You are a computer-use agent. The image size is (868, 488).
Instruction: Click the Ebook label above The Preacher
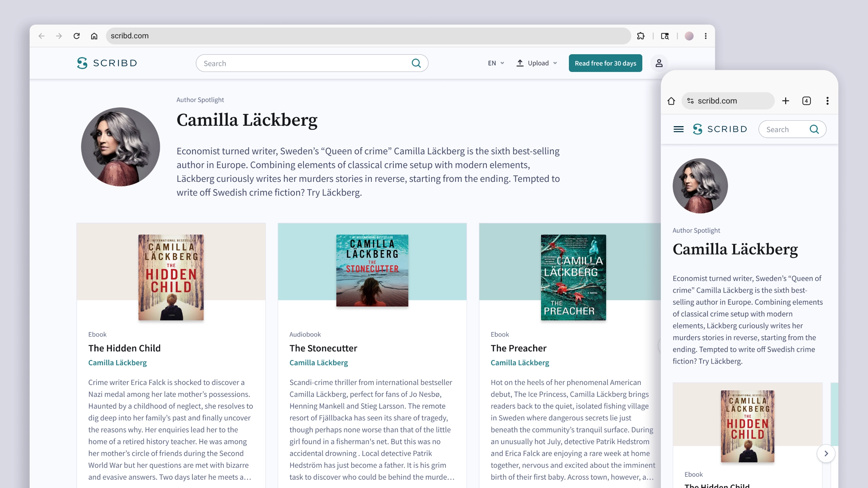pos(499,334)
